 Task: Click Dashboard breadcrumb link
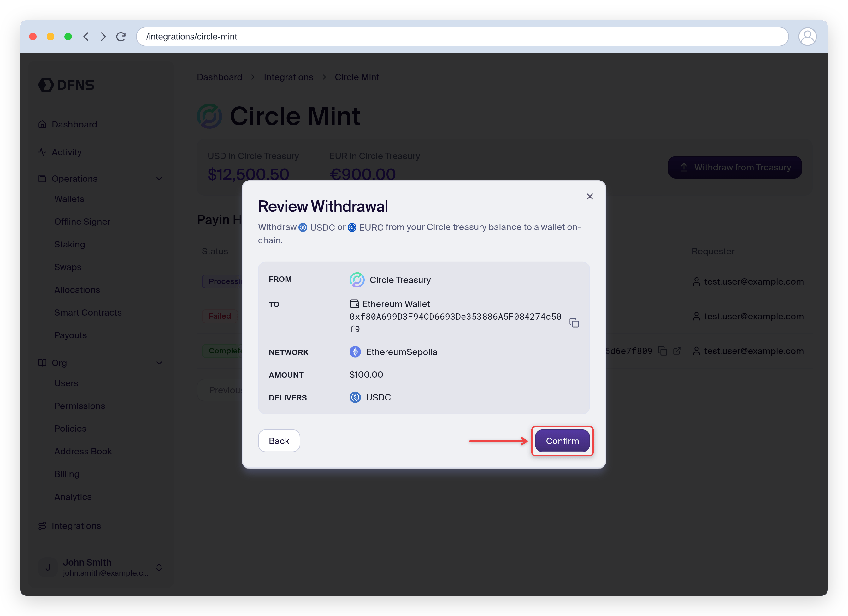click(x=220, y=77)
